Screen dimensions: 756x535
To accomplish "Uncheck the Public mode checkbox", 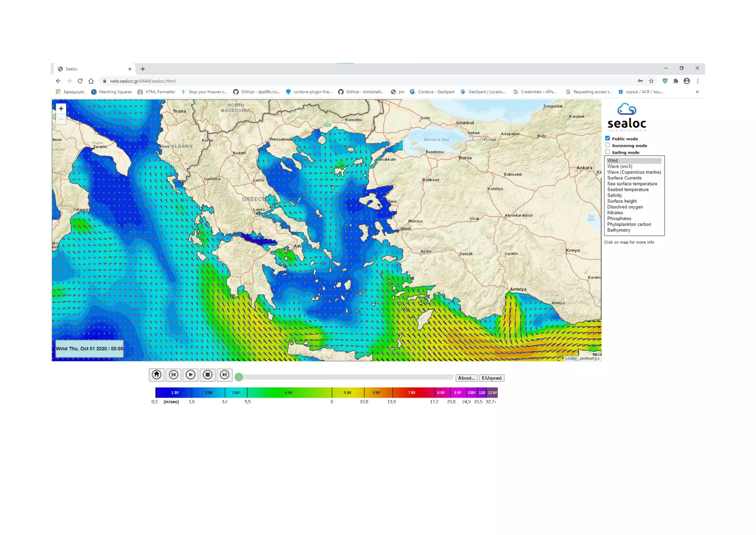I will click(608, 138).
